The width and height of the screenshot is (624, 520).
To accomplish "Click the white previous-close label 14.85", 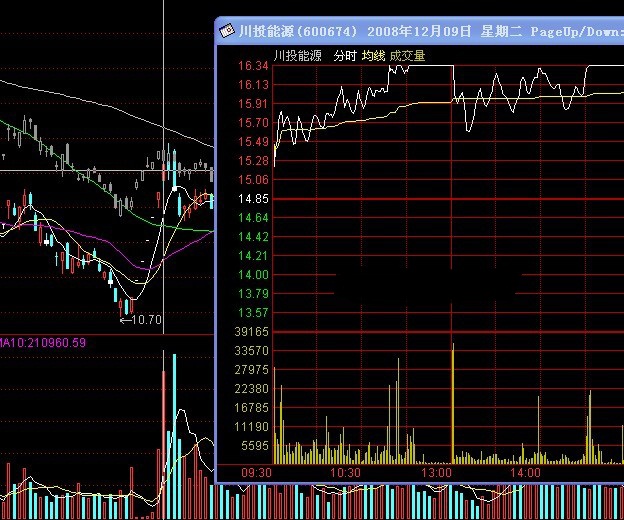I will pyautogui.click(x=253, y=199).
